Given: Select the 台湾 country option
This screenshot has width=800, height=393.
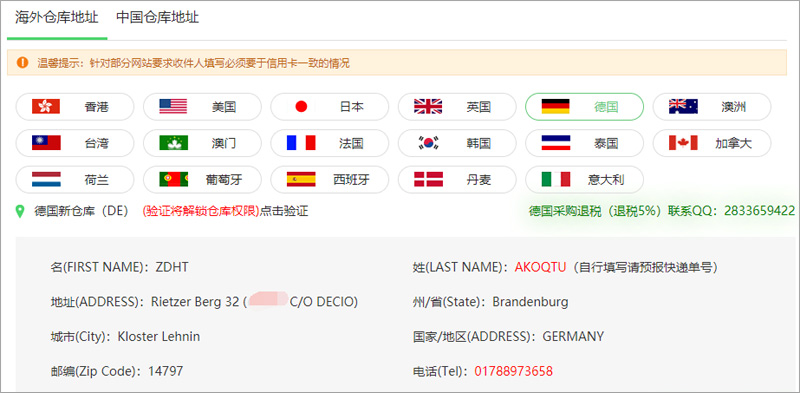Looking at the screenshot, I should (75, 143).
